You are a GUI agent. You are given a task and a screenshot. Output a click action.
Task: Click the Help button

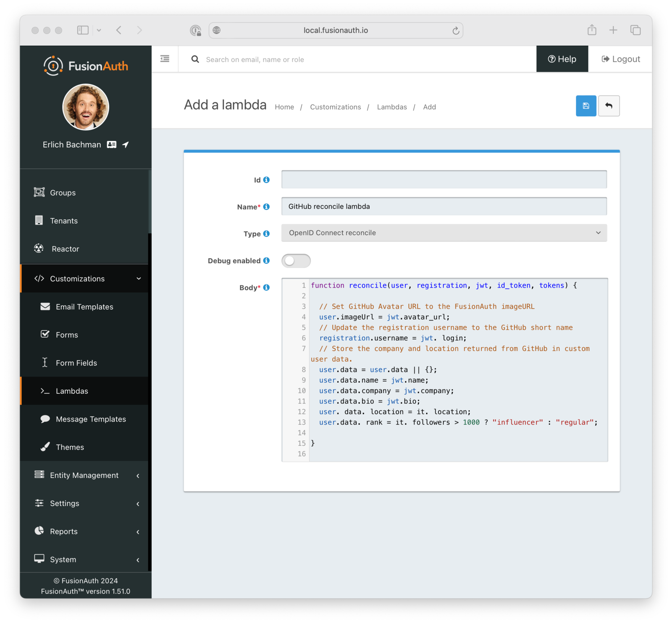click(x=562, y=59)
